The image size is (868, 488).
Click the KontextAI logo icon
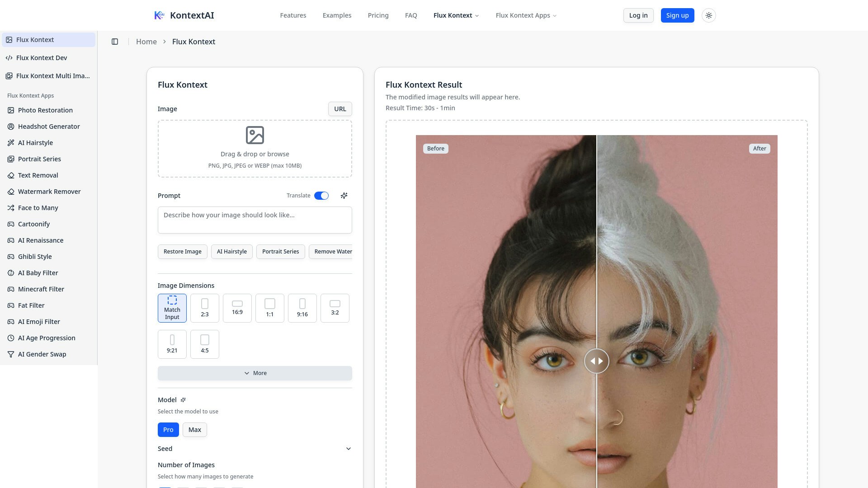[159, 15]
